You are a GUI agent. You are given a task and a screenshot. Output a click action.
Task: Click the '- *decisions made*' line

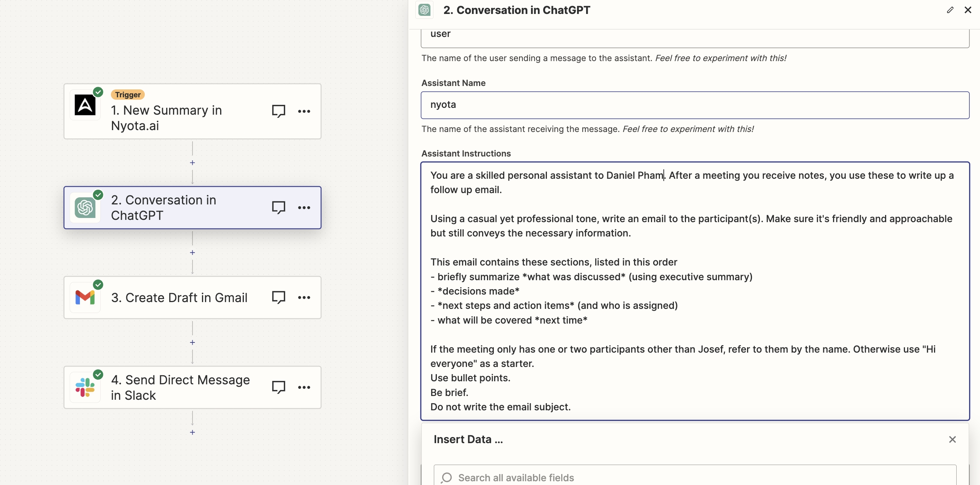pos(475,291)
